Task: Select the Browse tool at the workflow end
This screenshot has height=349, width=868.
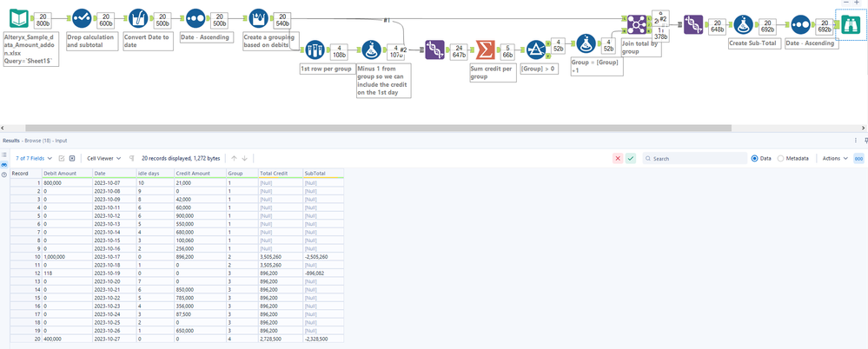Action: click(852, 25)
